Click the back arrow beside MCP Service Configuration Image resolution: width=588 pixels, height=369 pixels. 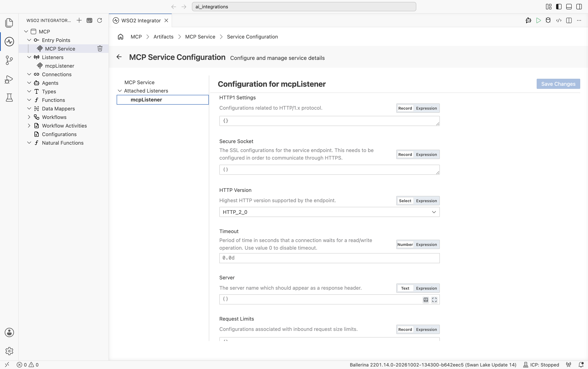[119, 57]
